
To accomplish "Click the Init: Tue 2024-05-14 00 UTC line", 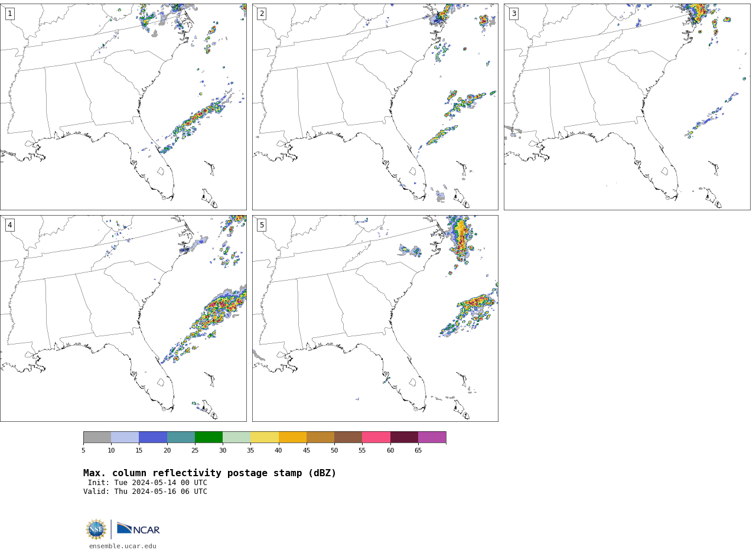I will [x=148, y=483].
